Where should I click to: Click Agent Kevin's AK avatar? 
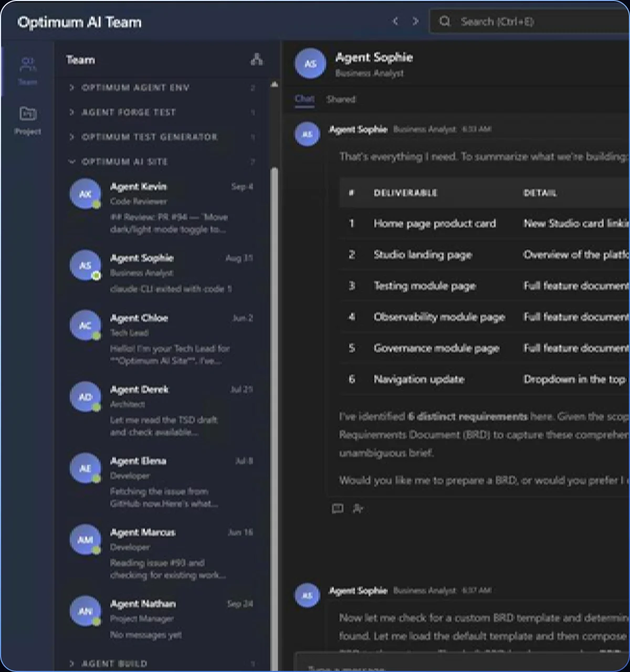point(85,194)
